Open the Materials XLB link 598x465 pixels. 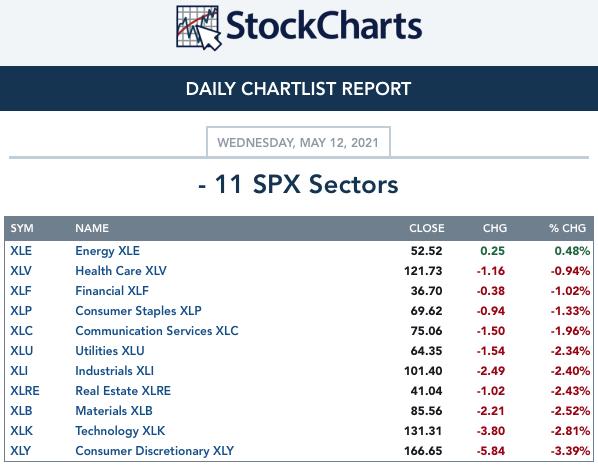pos(114,411)
